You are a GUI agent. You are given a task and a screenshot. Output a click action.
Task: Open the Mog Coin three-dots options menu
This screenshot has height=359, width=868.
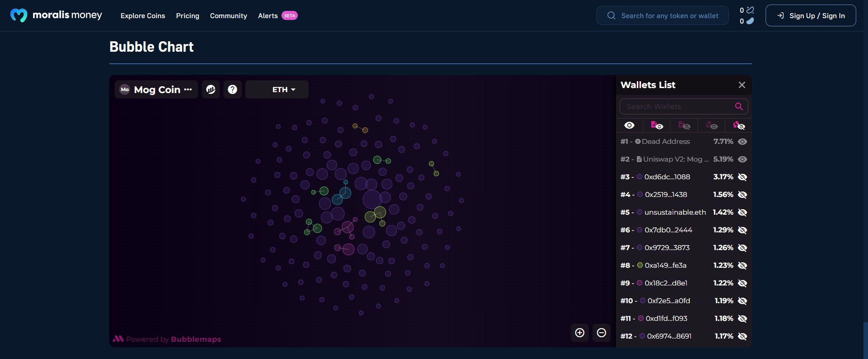coord(188,89)
